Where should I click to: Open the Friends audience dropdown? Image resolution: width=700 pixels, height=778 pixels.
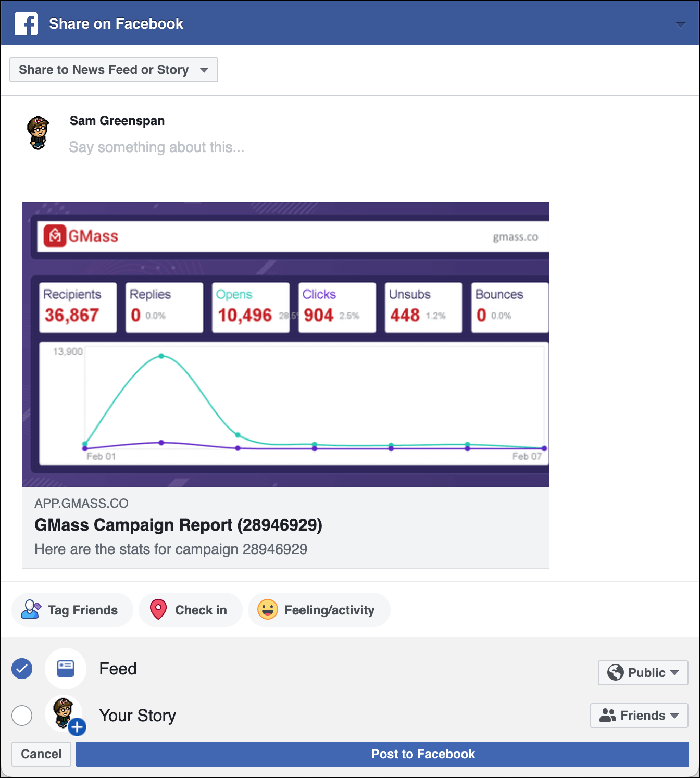click(x=639, y=716)
